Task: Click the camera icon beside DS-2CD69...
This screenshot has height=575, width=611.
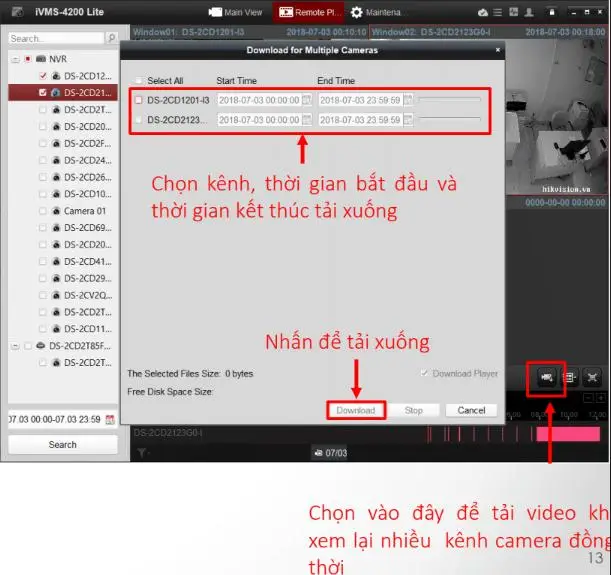Action: coord(56,228)
